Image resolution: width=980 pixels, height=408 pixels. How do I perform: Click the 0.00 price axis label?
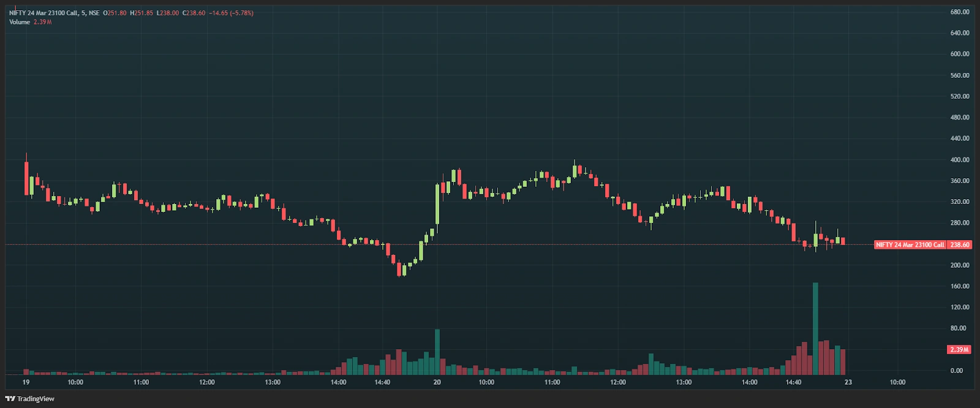tap(957, 371)
